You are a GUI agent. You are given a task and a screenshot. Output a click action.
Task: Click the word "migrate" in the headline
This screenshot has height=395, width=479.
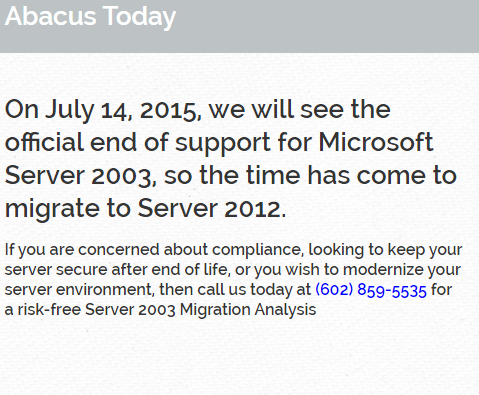(52, 210)
